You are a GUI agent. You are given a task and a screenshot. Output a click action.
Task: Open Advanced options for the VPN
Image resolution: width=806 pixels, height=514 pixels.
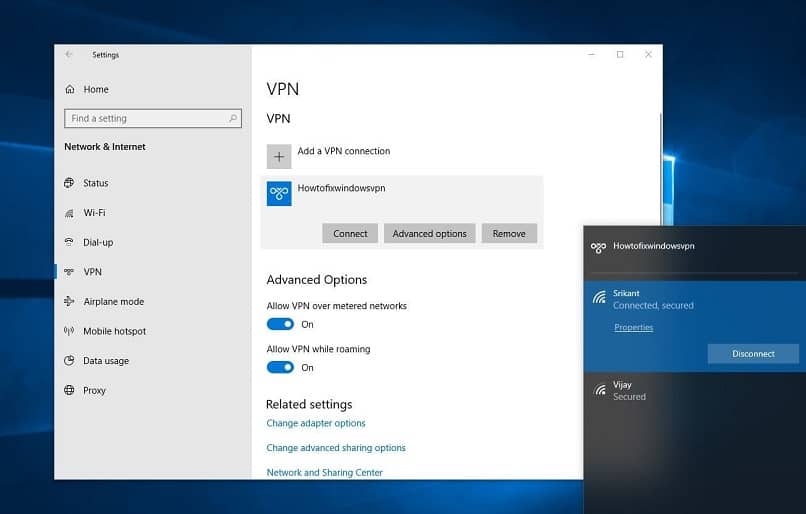tap(429, 233)
